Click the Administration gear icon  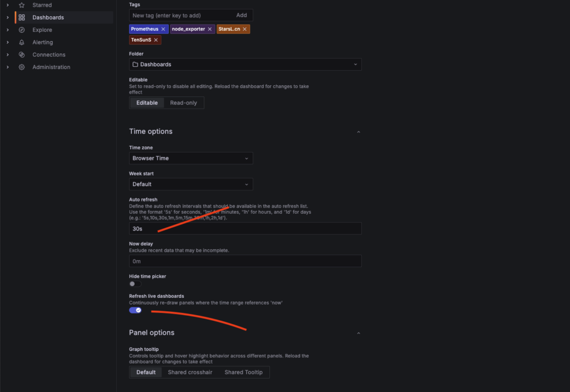point(22,67)
